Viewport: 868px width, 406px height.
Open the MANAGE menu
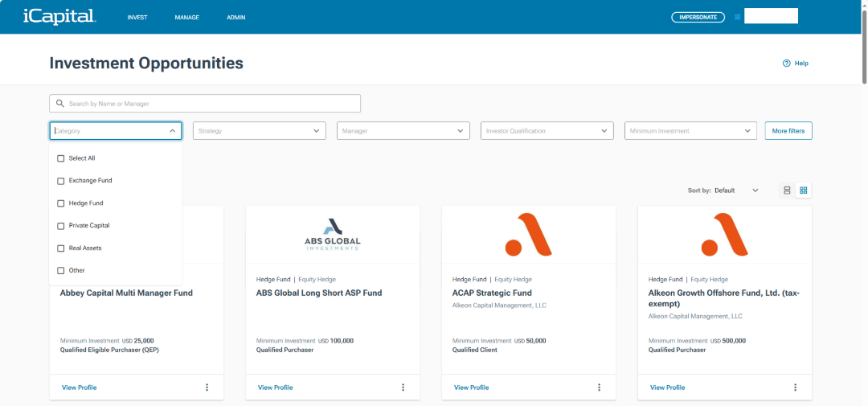186,17
